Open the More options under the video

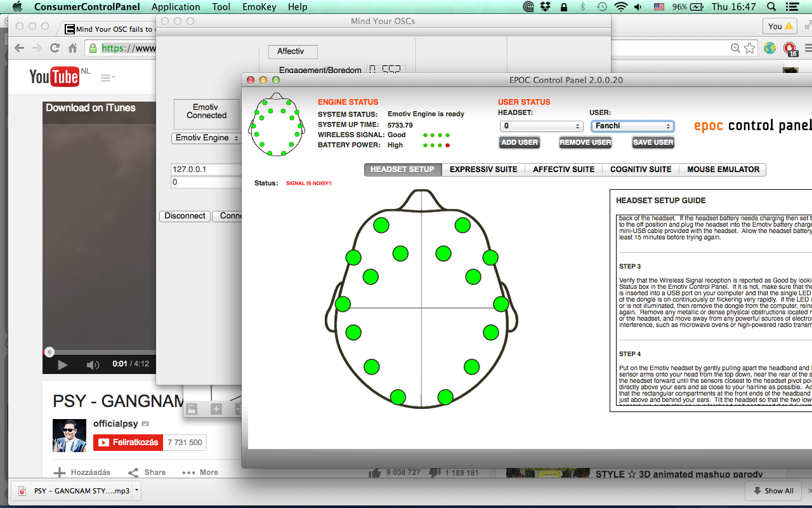200,472
